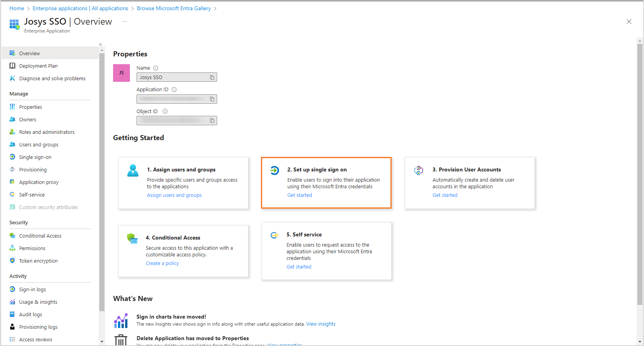Open Permissions under Security
This screenshot has height=346, width=644.
click(x=50, y=248)
